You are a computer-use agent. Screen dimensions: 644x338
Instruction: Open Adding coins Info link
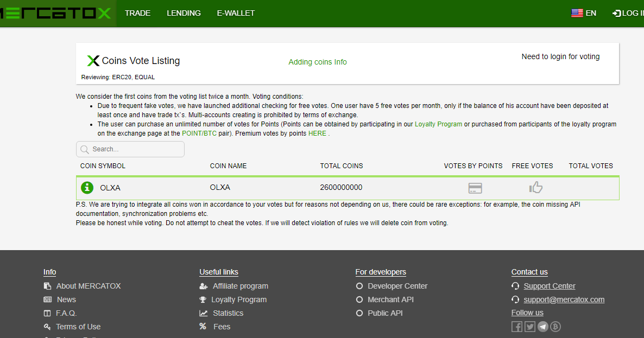point(318,62)
